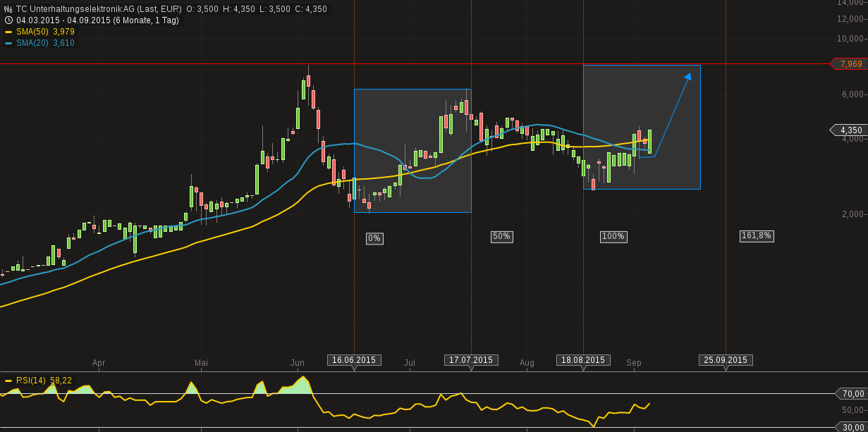Click the blue SMA(20) legend marker

8,43
